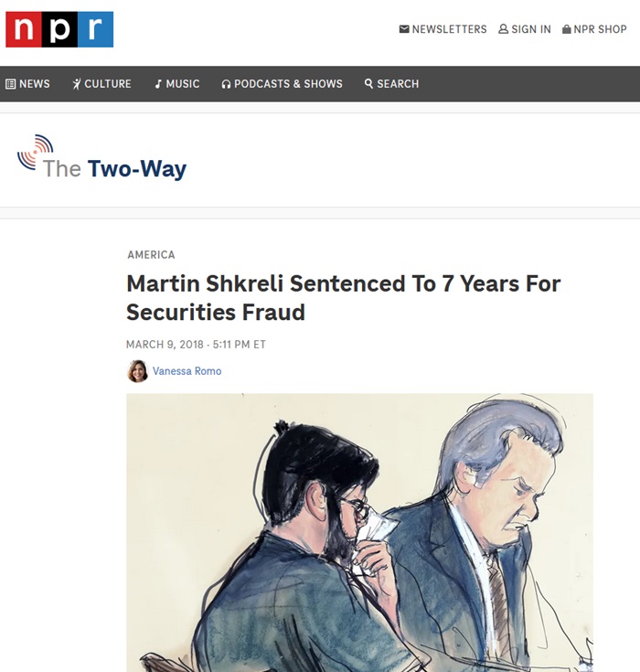Click the Culture section icon
The width and height of the screenshot is (640, 672).
click(x=77, y=84)
